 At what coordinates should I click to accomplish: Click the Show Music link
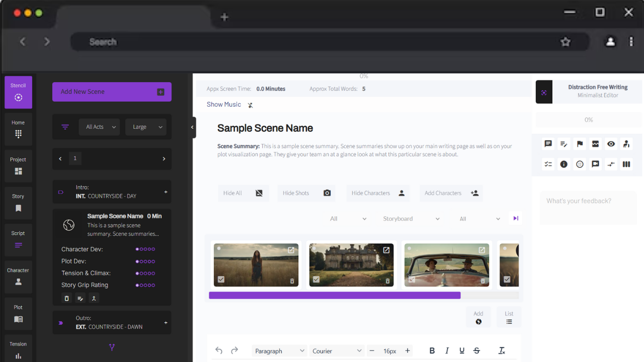[224, 105]
